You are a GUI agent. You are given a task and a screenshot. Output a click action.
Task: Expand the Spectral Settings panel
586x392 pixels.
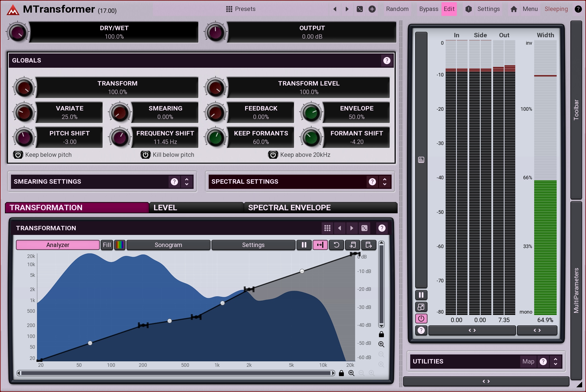384,182
